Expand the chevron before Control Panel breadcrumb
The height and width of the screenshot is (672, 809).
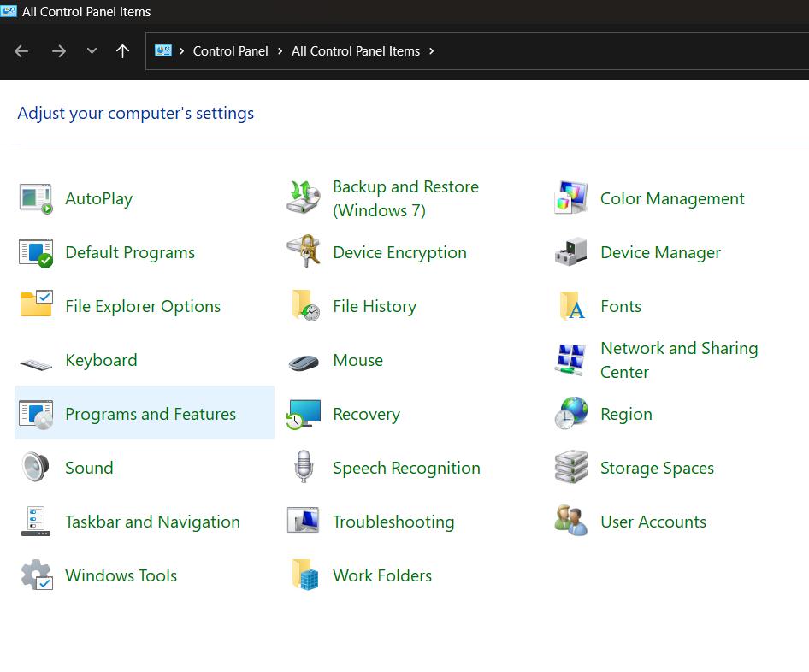(x=181, y=50)
